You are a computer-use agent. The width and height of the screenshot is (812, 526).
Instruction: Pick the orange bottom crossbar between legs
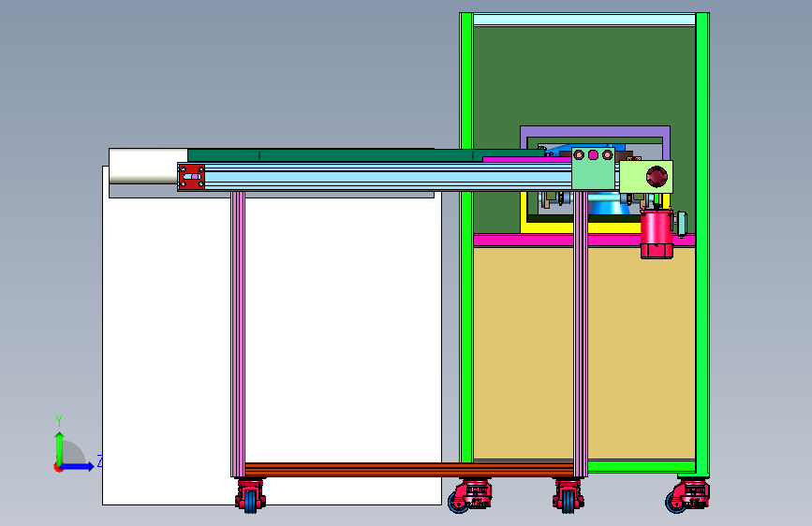[409, 470]
